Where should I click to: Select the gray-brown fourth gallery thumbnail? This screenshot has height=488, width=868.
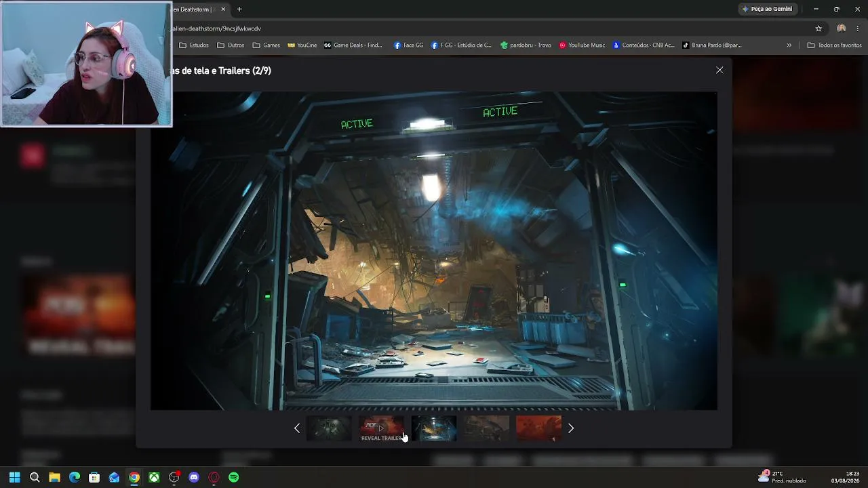click(x=486, y=428)
